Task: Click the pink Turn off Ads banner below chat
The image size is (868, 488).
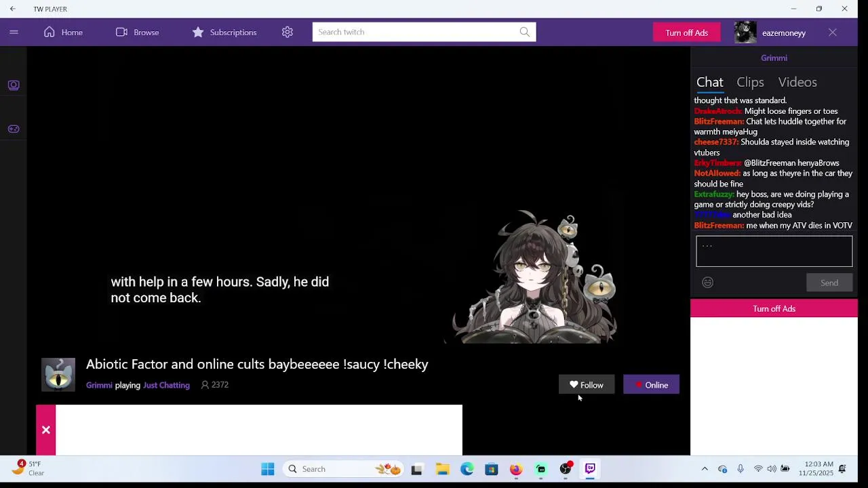Action: click(774, 308)
